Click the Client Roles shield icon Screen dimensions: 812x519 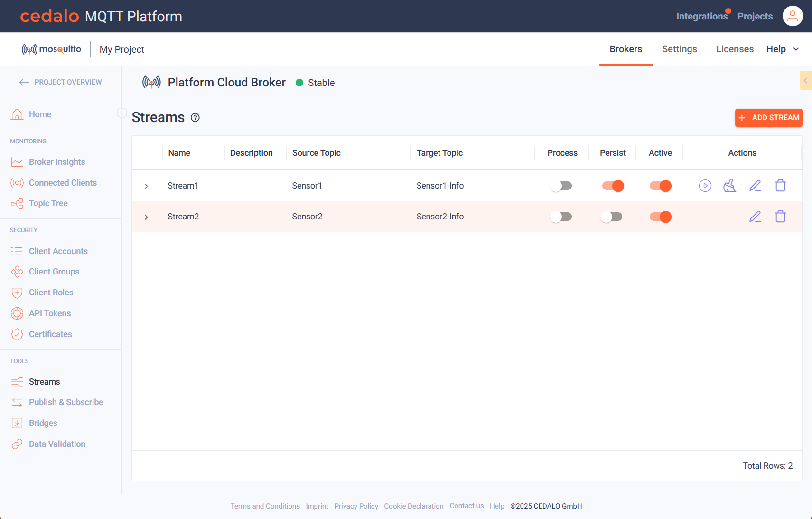point(17,293)
